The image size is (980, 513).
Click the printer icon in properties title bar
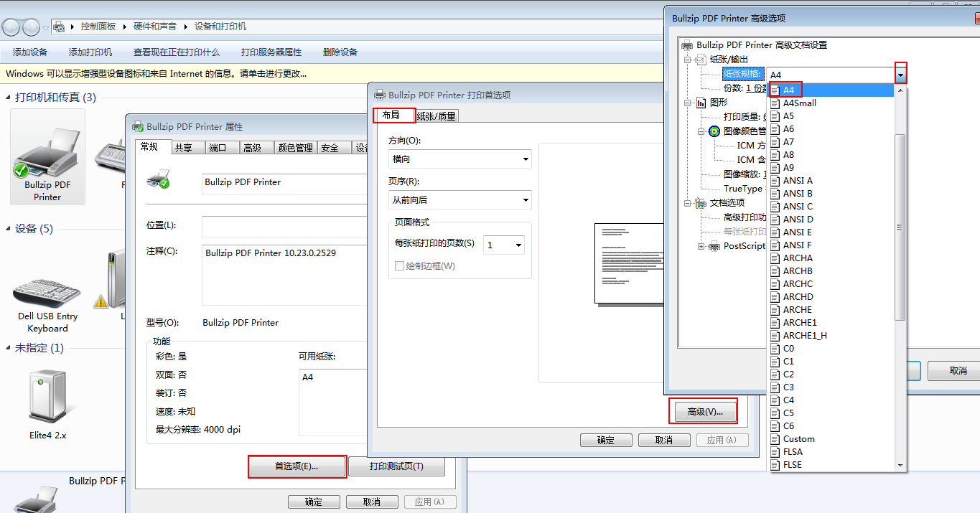(x=138, y=126)
